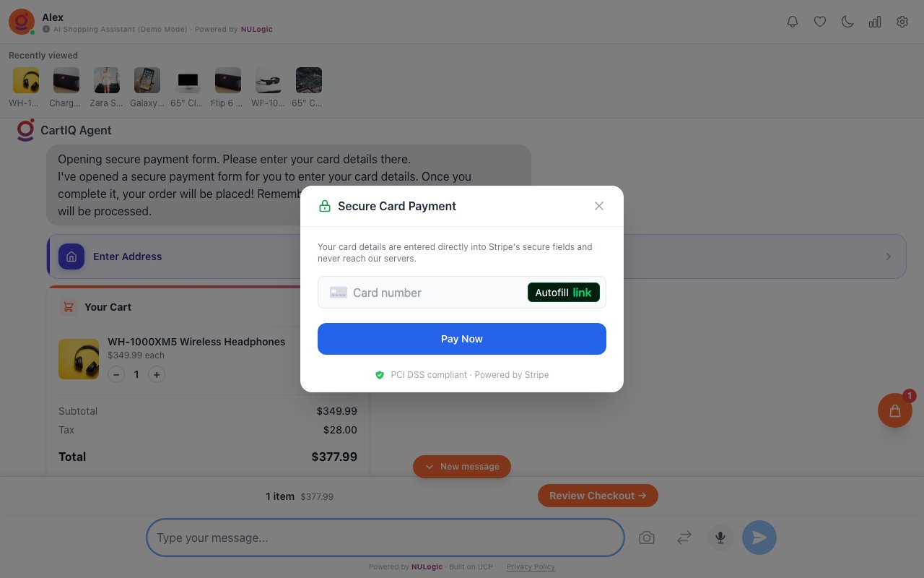Select the WH-1000XM5 recently viewed thumbnail

[x=24, y=80]
